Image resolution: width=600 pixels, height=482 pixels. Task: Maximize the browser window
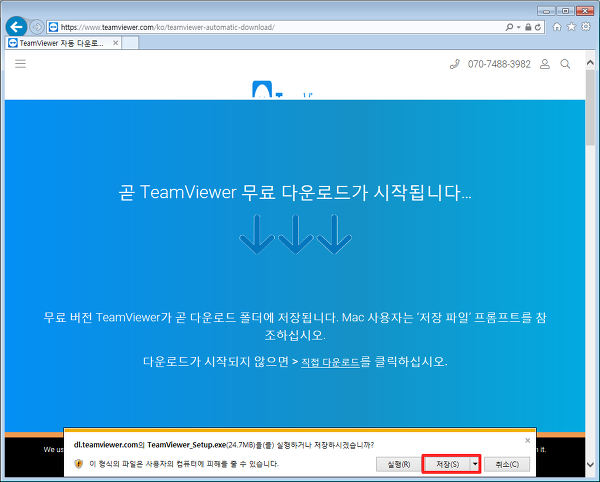tap(566, 11)
